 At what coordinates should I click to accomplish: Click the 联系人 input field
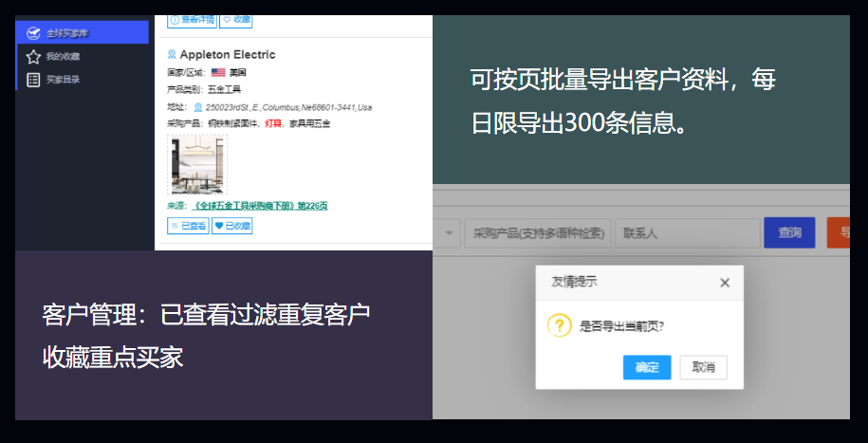[x=687, y=232]
